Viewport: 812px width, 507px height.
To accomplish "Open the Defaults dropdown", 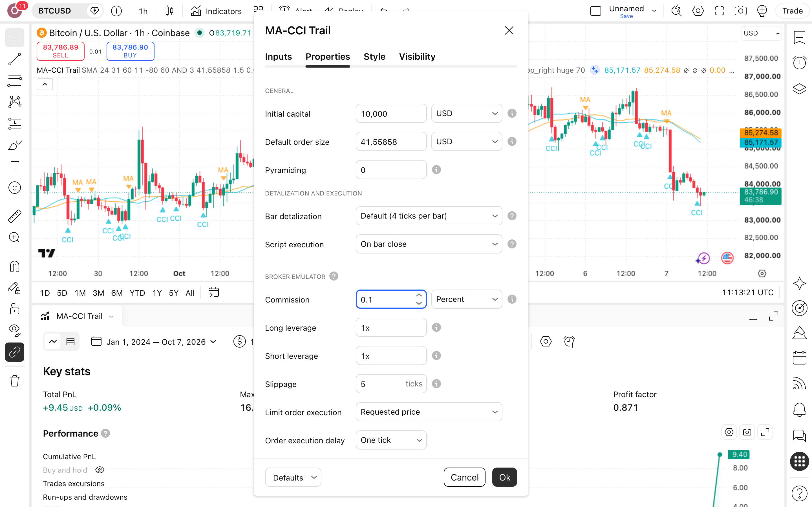I will pyautogui.click(x=293, y=477).
